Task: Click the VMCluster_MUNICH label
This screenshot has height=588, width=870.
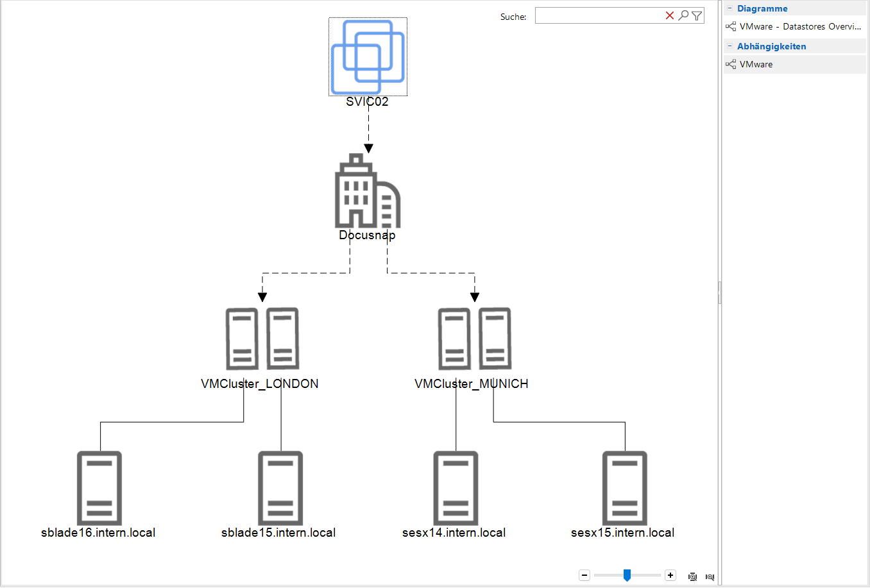Action: point(472,383)
